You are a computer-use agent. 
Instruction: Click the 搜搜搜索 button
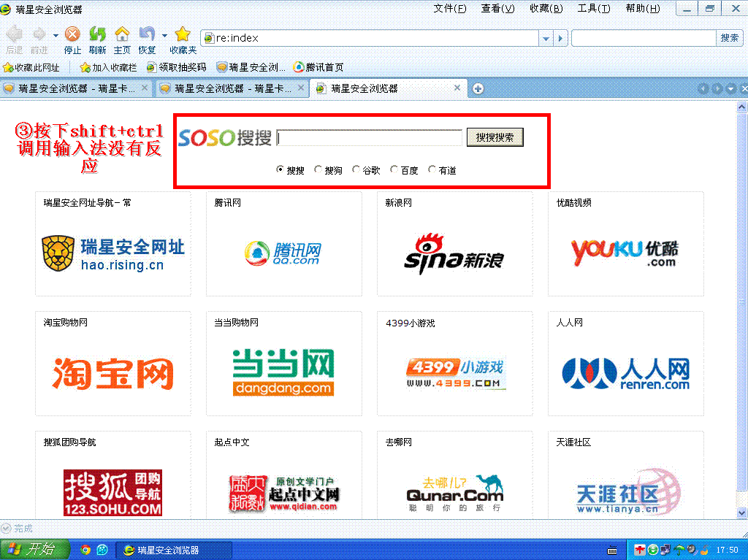pos(495,137)
